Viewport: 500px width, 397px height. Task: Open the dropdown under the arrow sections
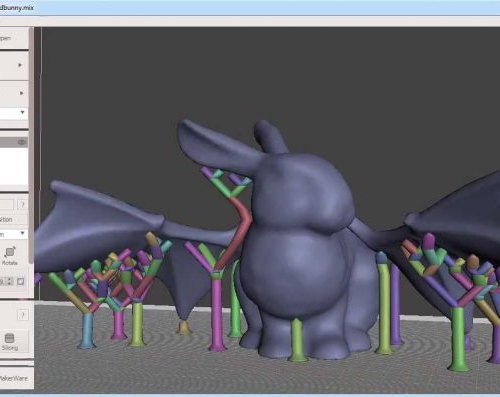[14, 113]
